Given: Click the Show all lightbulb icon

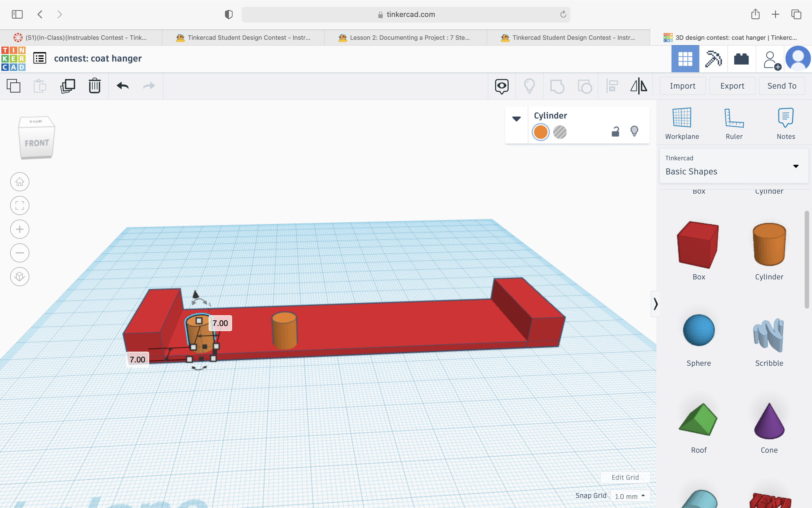Looking at the screenshot, I should point(529,86).
